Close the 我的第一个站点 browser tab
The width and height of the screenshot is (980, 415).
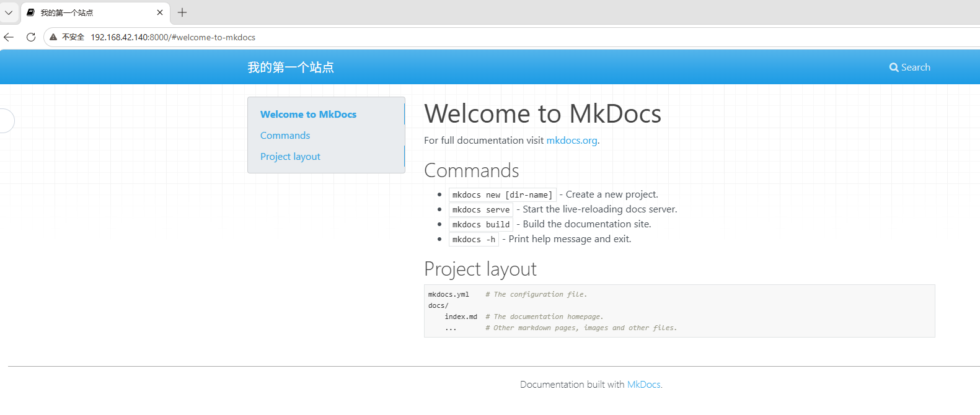click(x=160, y=12)
